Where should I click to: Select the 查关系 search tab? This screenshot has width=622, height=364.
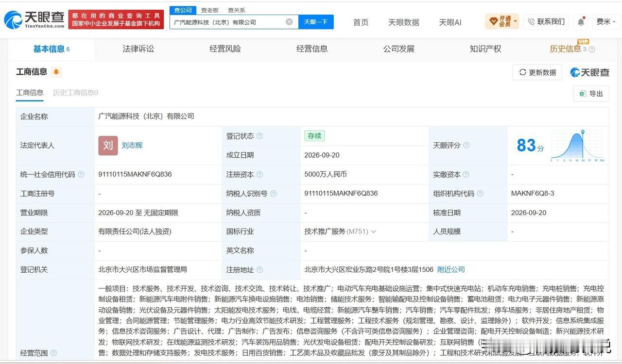(x=236, y=10)
